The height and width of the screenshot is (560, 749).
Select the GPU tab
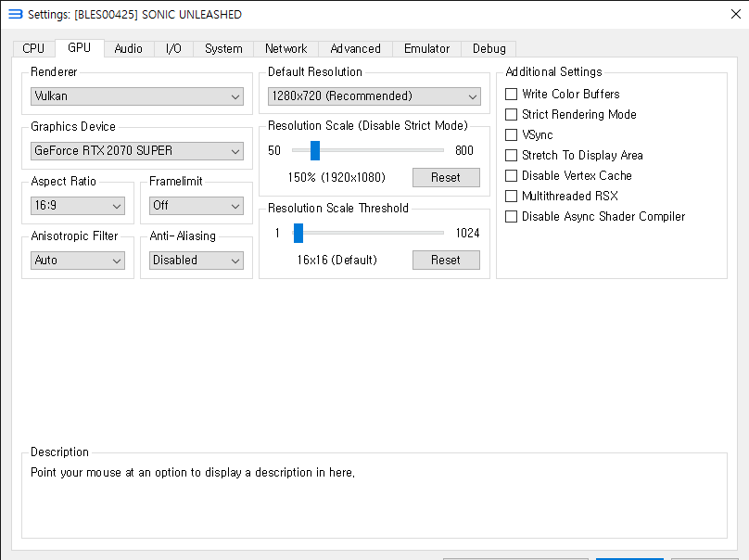(x=80, y=47)
